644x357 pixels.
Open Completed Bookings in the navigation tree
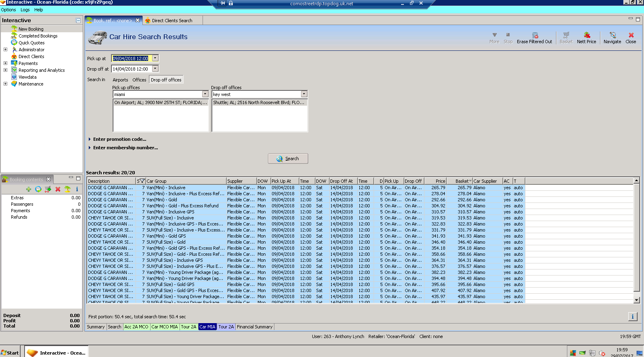point(38,36)
